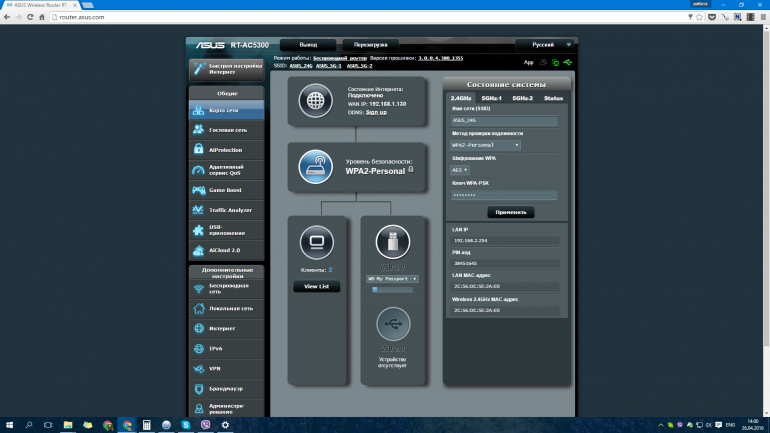This screenshot has width=770, height=433.
Task: Click the guest network status icon in header
Action: tap(543, 62)
